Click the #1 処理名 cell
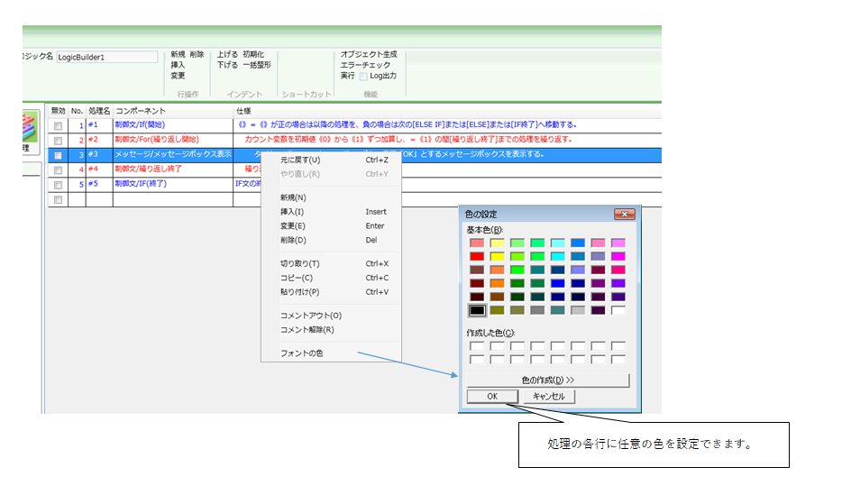The height and width of the screenshot is (504, 842). 99,124
